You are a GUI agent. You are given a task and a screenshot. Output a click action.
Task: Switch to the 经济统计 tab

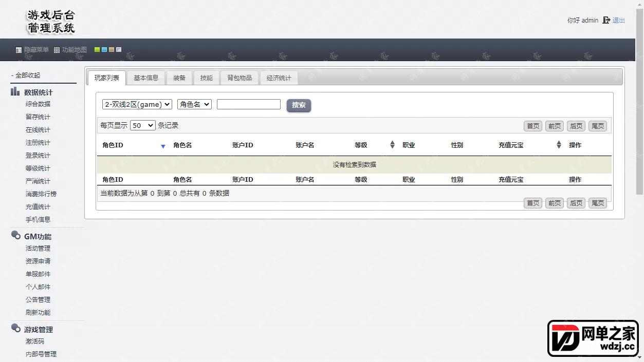279,78
